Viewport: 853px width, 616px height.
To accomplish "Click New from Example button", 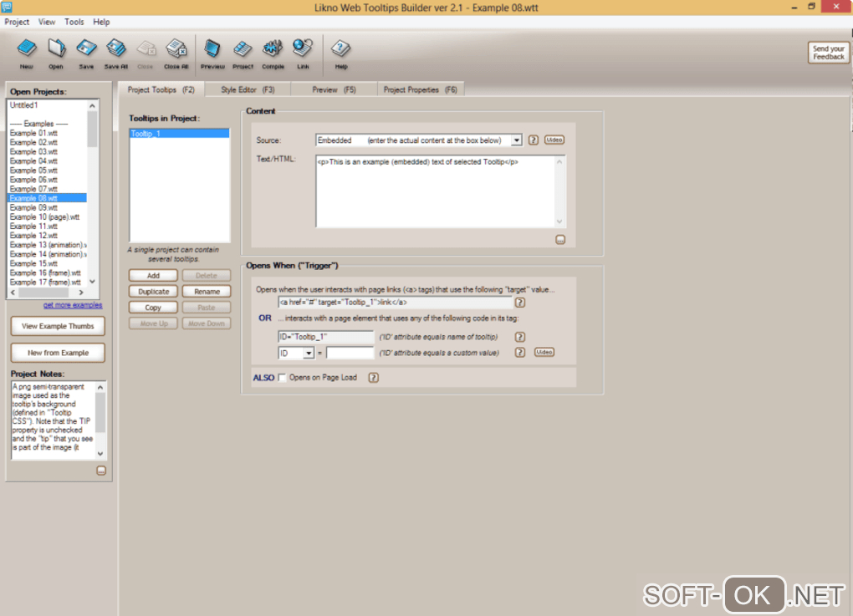I will point(58,353).
